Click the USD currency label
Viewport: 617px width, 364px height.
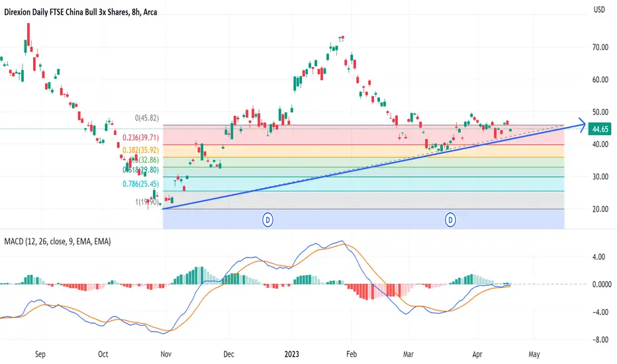[599, 9]
